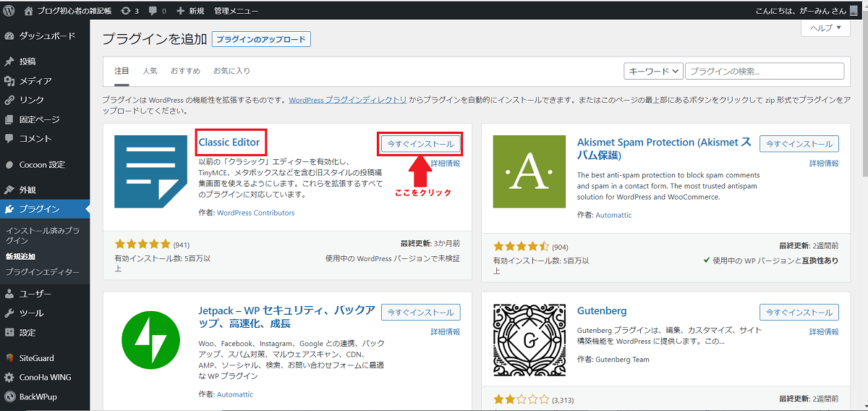868x411 pixels.
Task: Click the 固定ページ page icon in sidebar
Action: 9,119
